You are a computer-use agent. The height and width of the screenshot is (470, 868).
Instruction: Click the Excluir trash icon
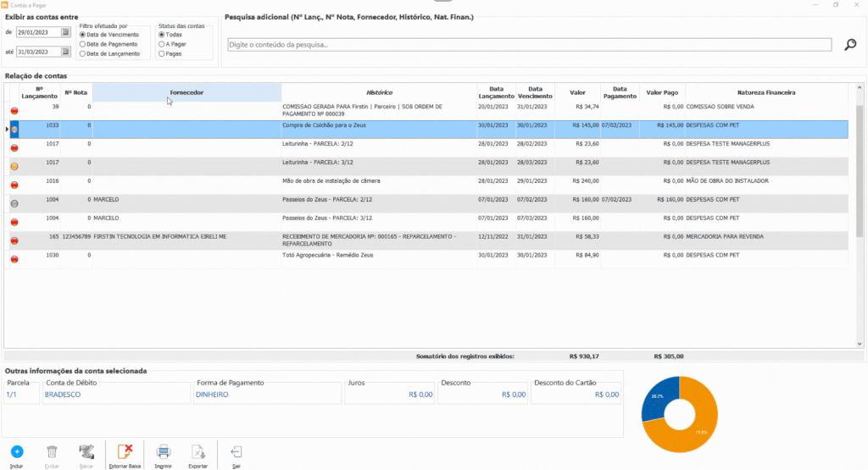click(52, 451)
